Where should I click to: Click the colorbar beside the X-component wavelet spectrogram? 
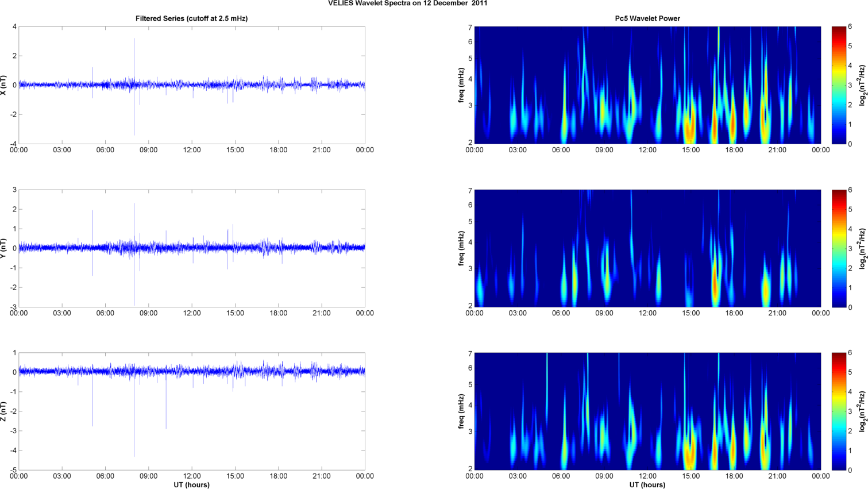point(839,85)
